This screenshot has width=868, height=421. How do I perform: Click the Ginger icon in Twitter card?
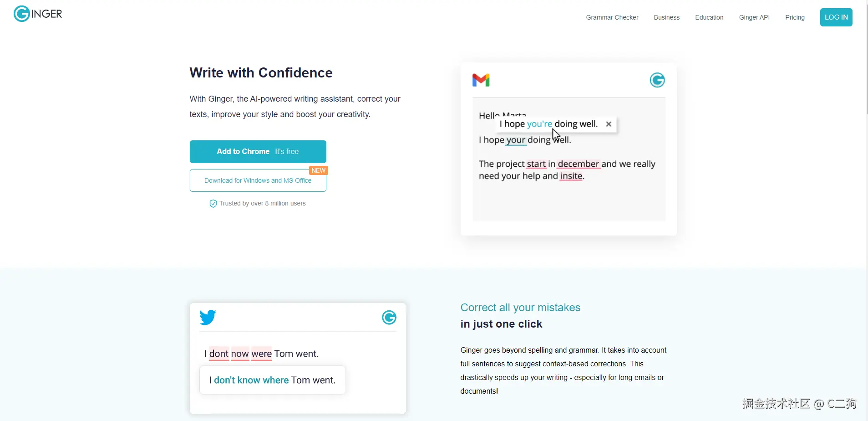tap(389, 317)
